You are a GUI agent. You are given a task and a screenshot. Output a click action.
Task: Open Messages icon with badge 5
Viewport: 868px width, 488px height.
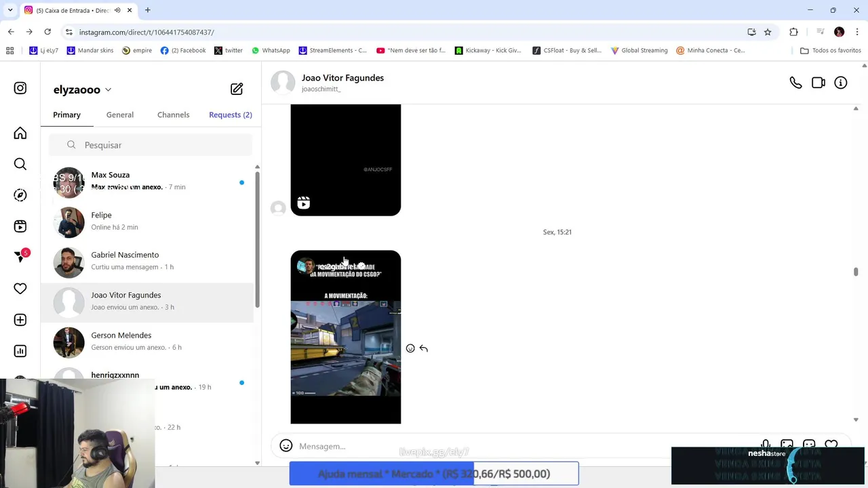point(20,257)
